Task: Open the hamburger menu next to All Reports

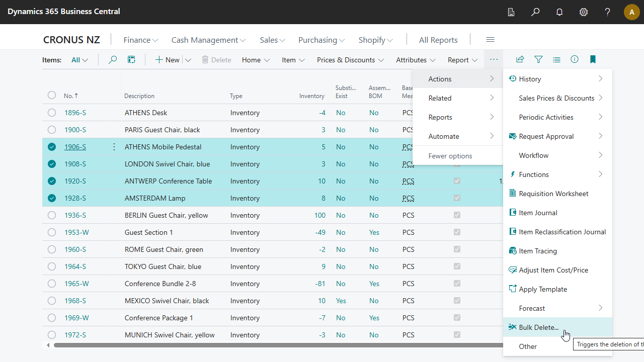Action: [x=490, y=40]
